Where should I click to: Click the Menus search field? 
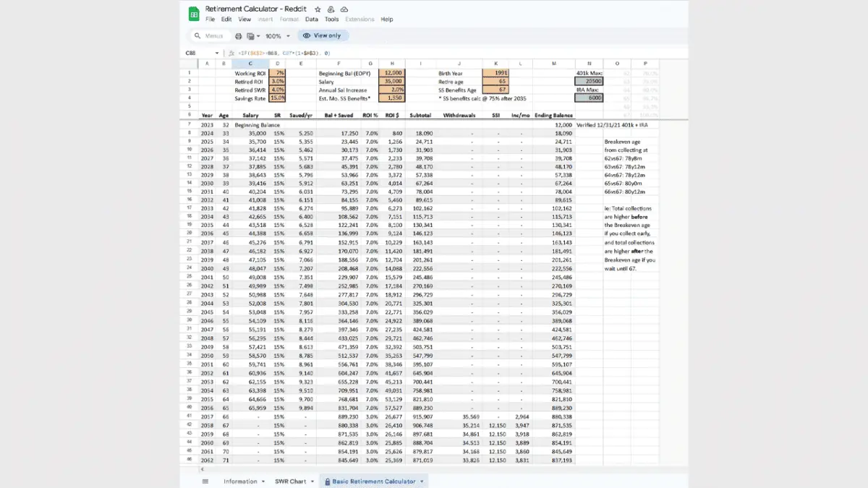click(x=214, y=36)
